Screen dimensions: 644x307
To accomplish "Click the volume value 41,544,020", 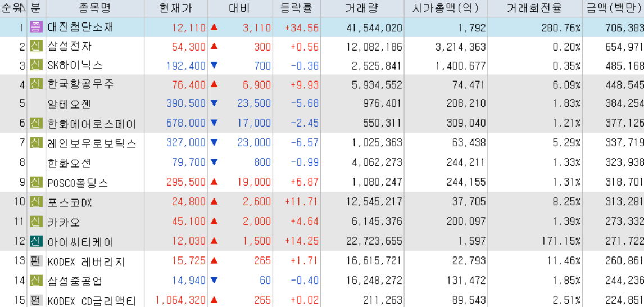I will click(375, 28).
